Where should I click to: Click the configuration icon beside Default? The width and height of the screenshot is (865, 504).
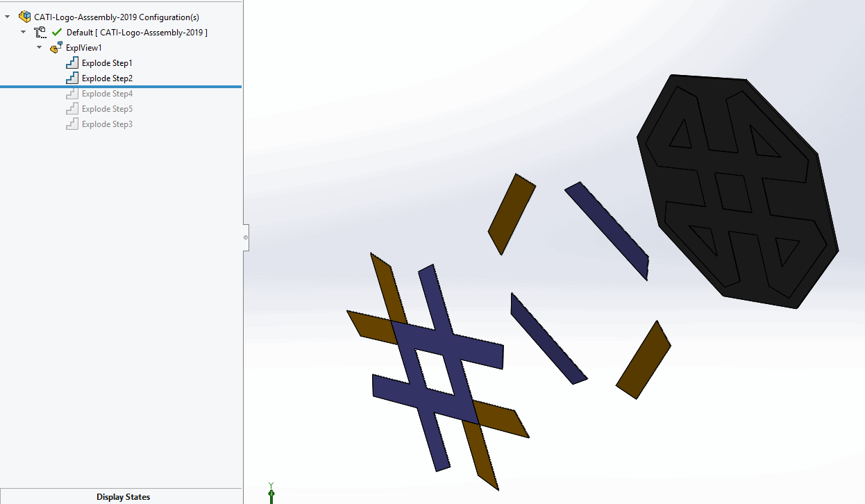[40, 32]
